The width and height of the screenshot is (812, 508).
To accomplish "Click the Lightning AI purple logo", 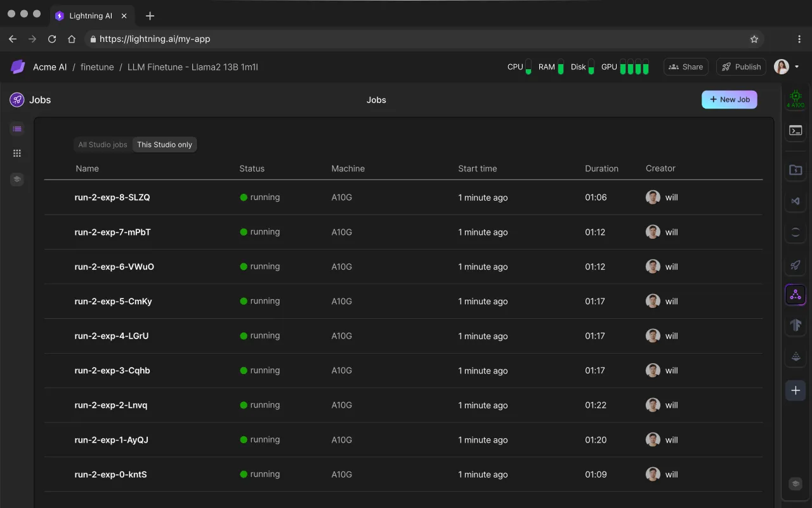I will pyautogui.click(x=18, y=67).
